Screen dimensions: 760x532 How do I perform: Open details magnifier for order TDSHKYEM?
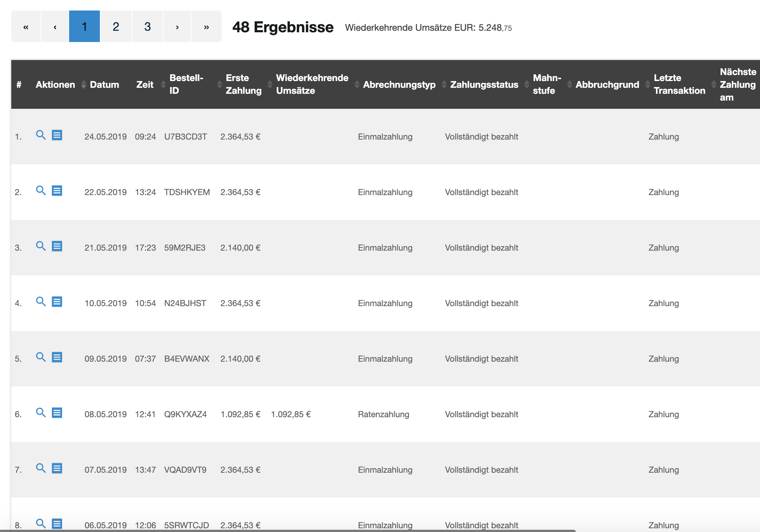41,191
